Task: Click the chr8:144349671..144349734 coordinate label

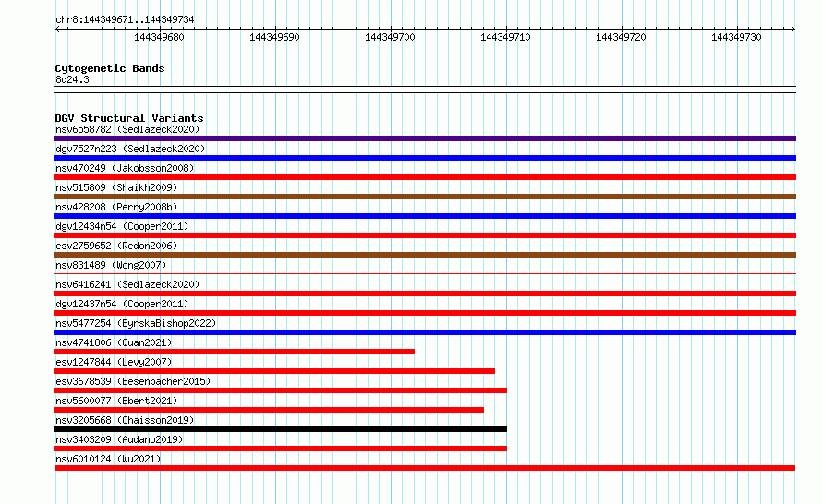Action: 125,20
